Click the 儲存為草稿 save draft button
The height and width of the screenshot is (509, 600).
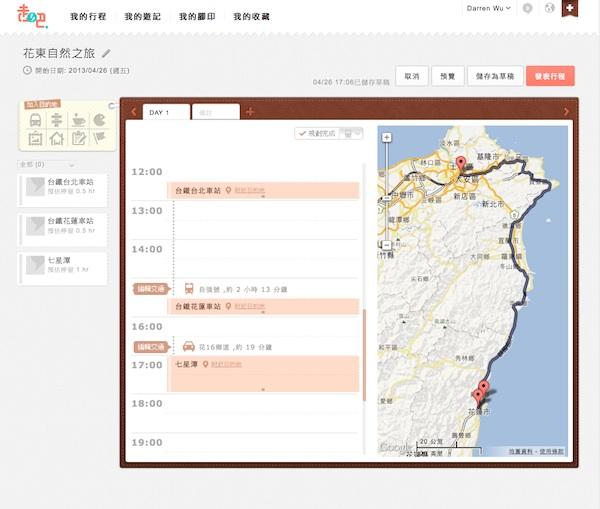click(493, 75)
